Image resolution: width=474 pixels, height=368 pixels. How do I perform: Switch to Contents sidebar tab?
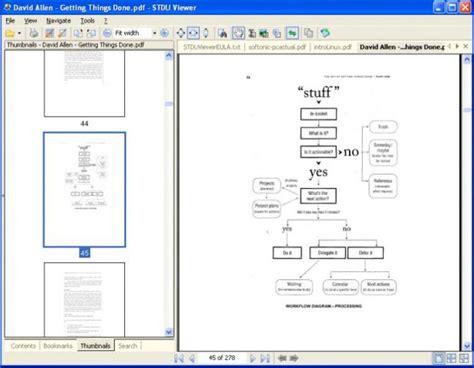pos(23,346)
